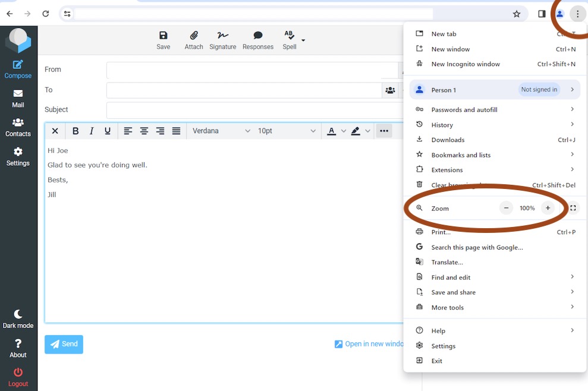
Task: Open the Verdana font family dropdown
Action: click(221, 131)
